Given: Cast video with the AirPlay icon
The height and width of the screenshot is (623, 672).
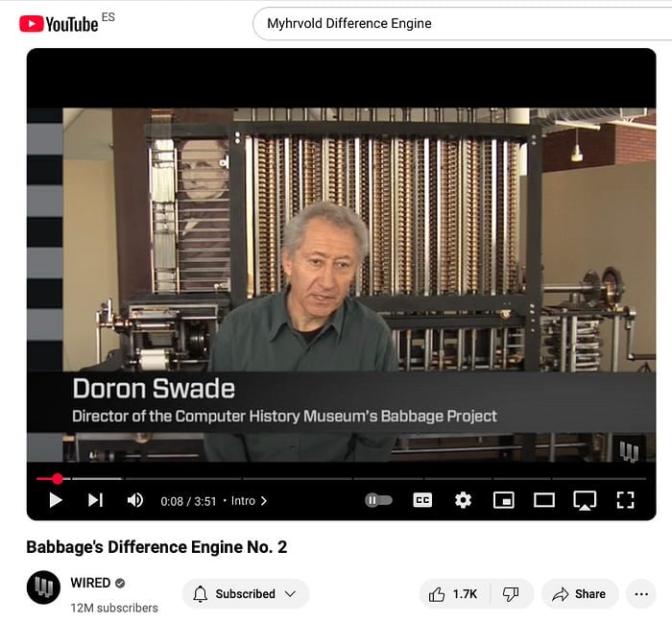Looking at the screenshot, I should point(585,500).
